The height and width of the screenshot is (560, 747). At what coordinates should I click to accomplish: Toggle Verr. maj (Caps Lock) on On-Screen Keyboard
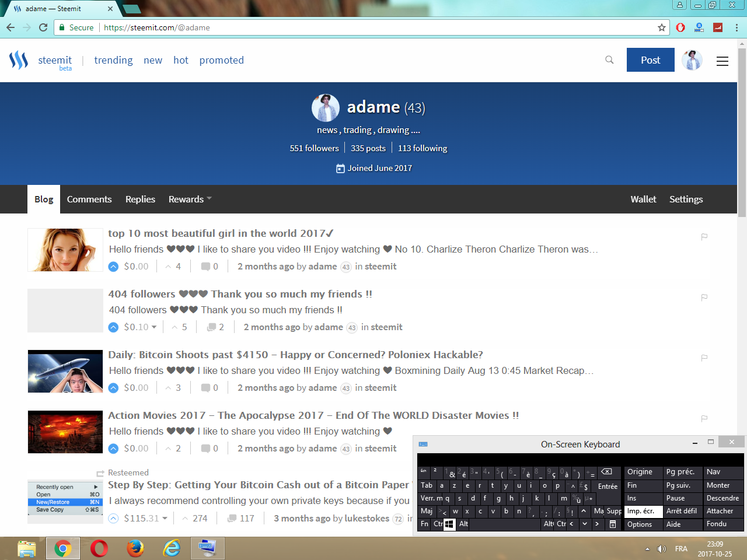[431, 498]
